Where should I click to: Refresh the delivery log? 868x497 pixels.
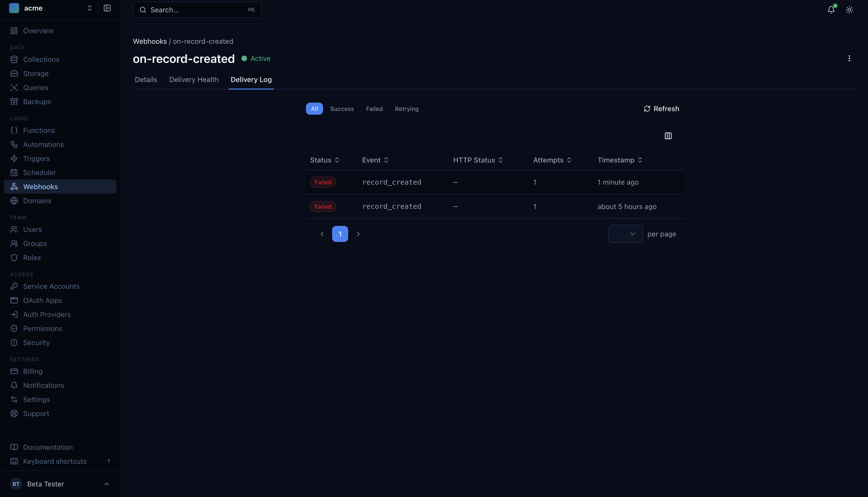(x=661, y=109)
